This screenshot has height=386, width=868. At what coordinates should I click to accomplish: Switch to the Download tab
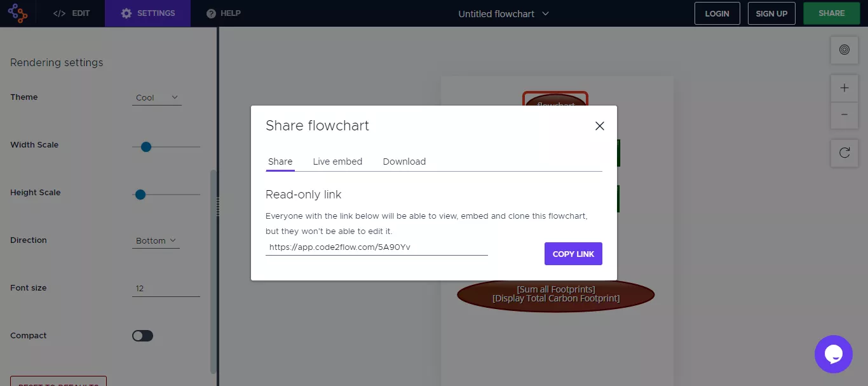(x=404, y=162)
